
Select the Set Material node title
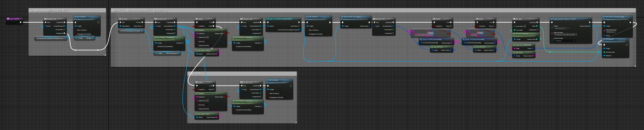tap(610, 39)
